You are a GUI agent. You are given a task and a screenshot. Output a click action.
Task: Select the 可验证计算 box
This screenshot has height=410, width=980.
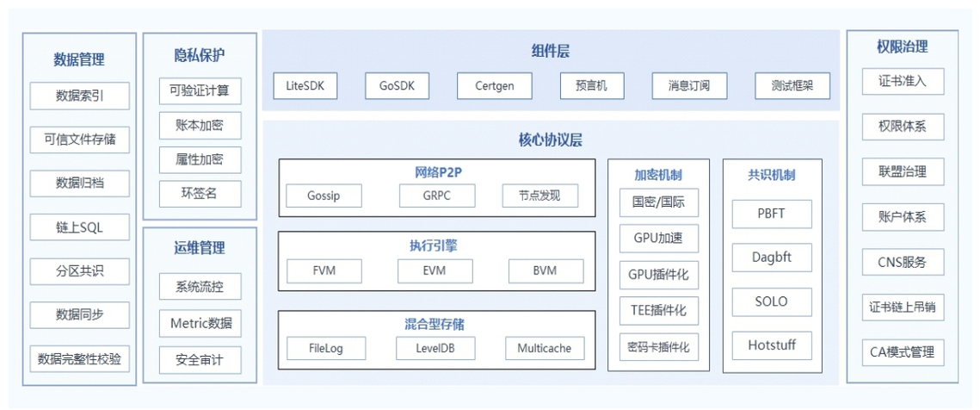click(x=200, y=90)
